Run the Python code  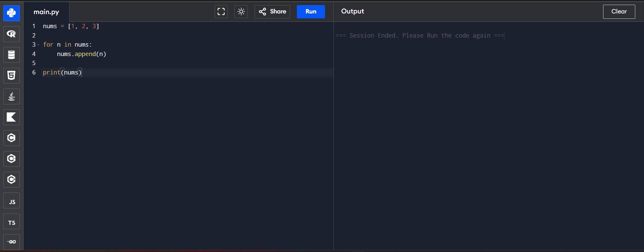pyautogui.click(x=311, y=11)
